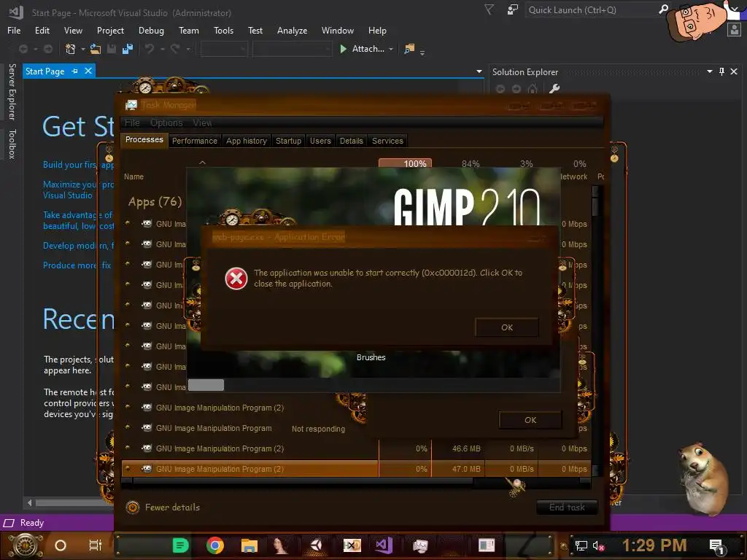Expand the Not responding GNU Image Manipulation Program row

point(128,427)
